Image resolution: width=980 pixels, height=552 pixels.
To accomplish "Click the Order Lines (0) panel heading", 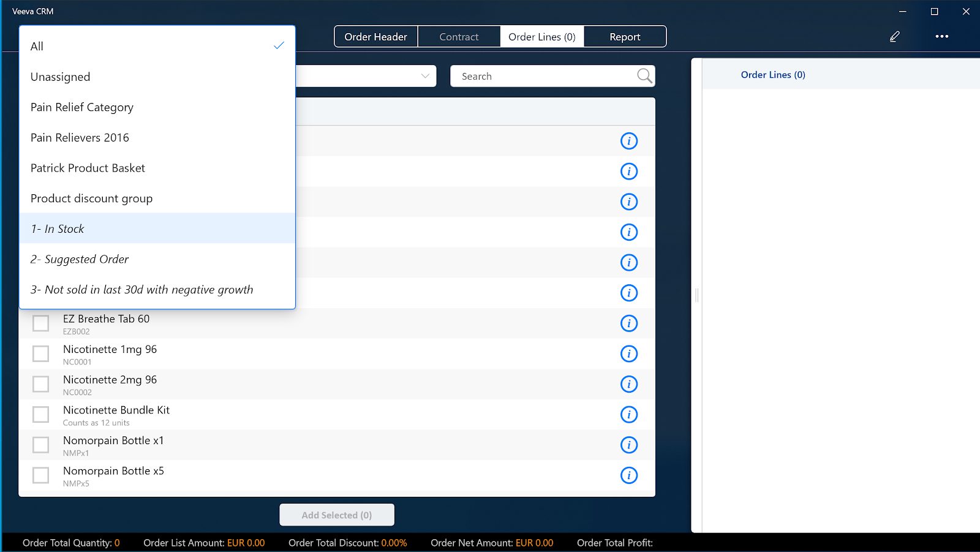I will [x=773, y=75].
